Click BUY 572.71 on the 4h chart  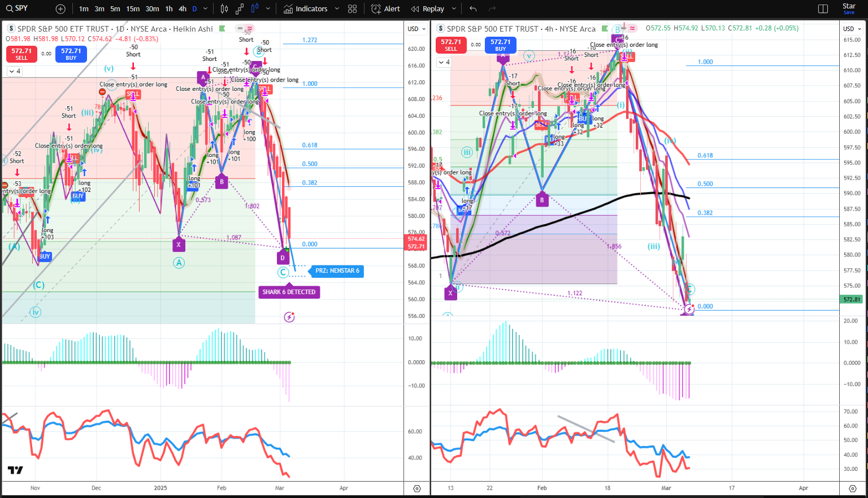[501, 45]
